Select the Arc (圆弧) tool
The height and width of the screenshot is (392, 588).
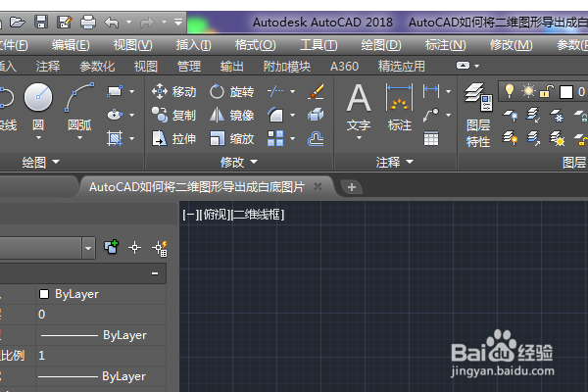click(79, 106)
